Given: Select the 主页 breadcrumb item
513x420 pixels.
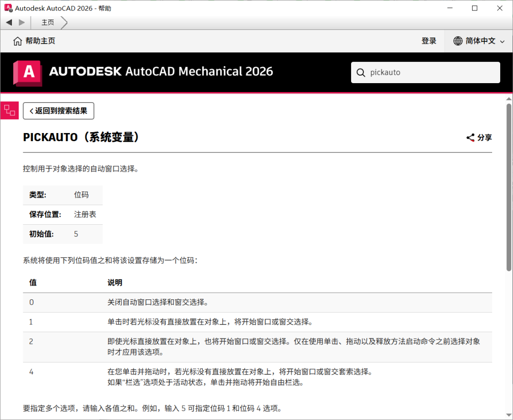Looking at the screenshot, I should tap(48, 22).
